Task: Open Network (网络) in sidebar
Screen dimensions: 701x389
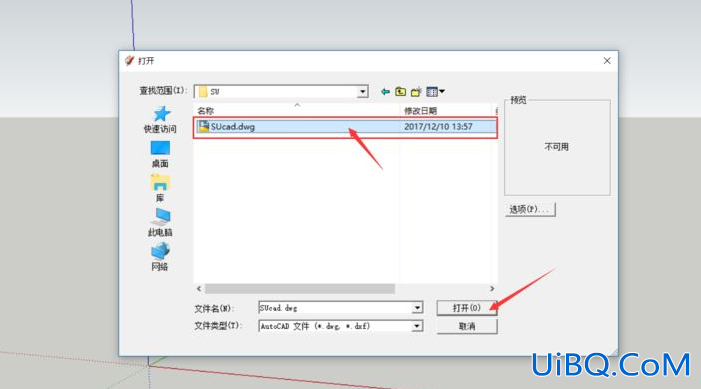Action: click(160, 257)
